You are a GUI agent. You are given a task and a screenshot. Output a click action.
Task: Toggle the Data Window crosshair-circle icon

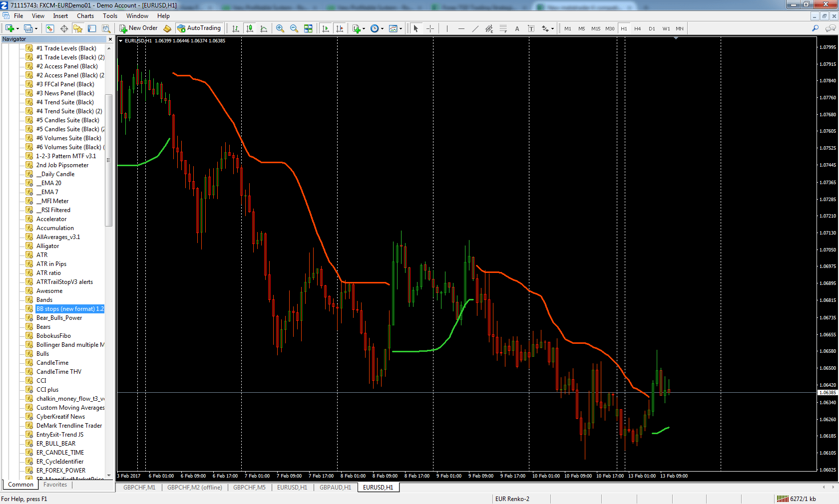click(x=64, y=28)
